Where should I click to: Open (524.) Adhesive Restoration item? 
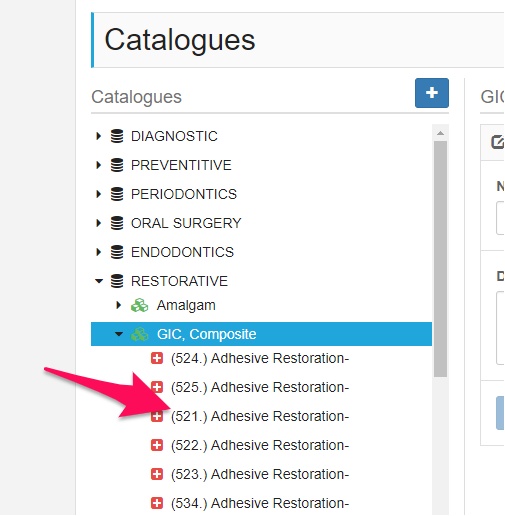260,358
